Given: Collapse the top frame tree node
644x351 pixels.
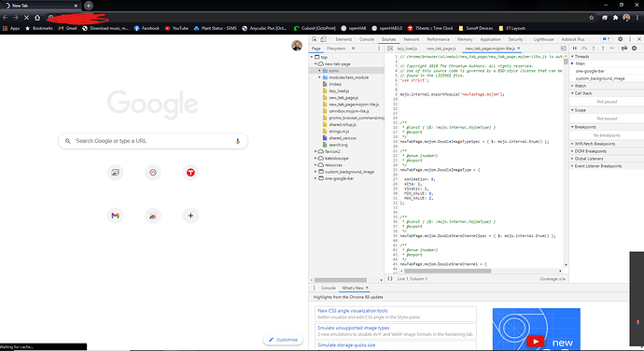Looking at the screenshot, I should (x=312, y=57).
